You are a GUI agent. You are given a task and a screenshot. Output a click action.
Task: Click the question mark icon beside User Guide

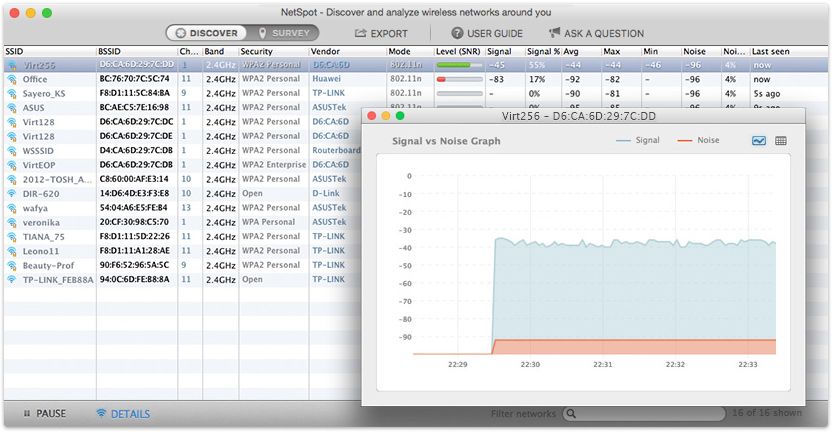(x=457, y=33)
